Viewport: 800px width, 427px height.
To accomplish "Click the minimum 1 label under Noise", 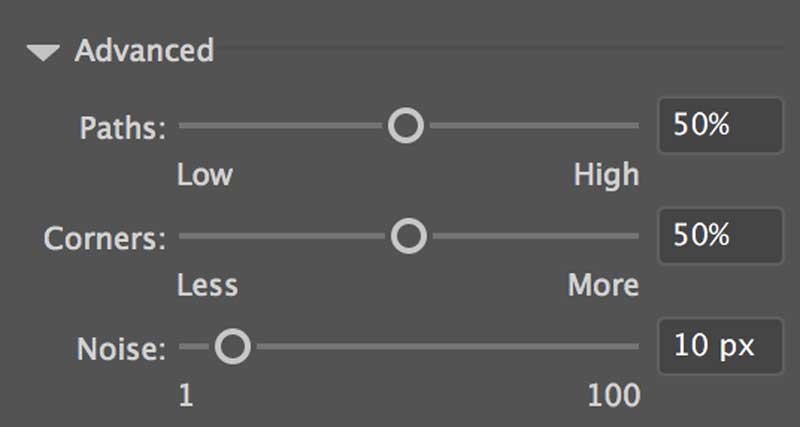I will tap(186, 395).
